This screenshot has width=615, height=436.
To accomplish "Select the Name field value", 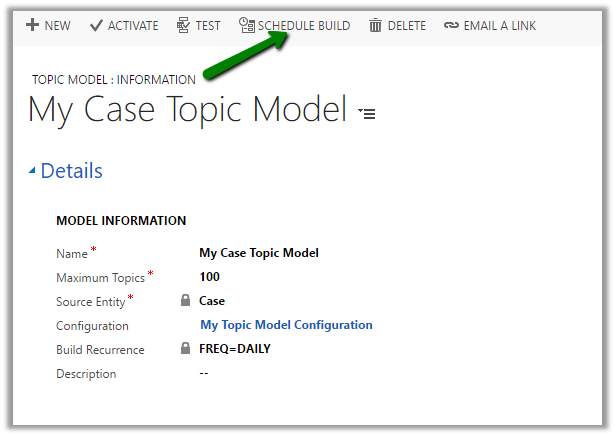I will 259,253.
